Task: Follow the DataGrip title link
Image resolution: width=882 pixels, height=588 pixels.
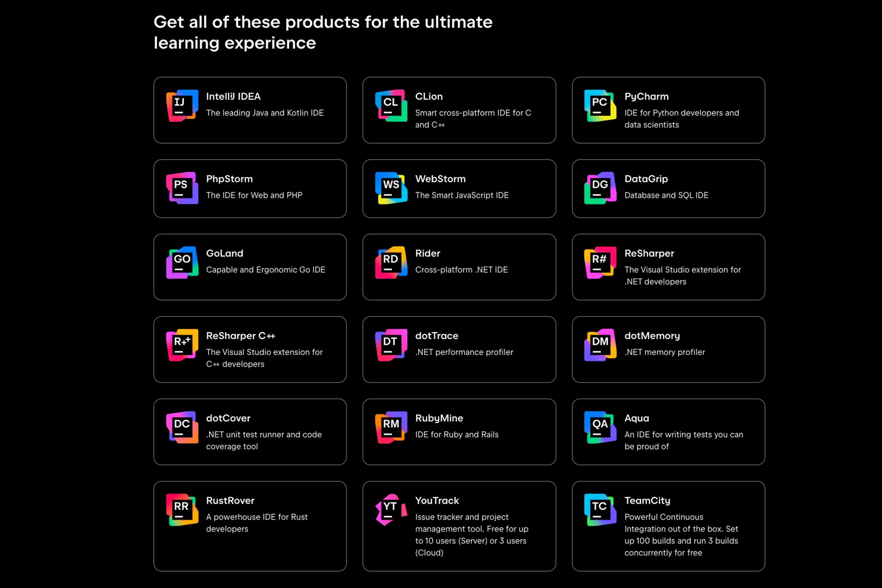Action: (646, 179)
